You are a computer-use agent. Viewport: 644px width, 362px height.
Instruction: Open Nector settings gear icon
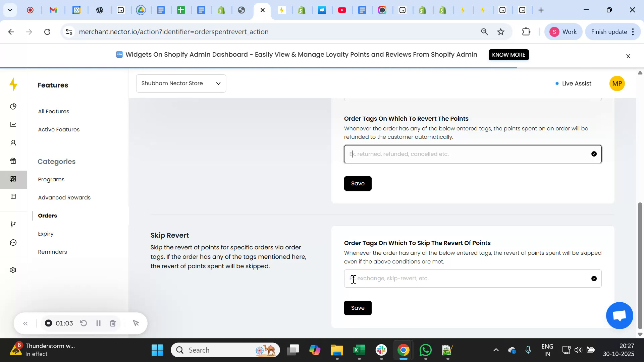[13, 269]
